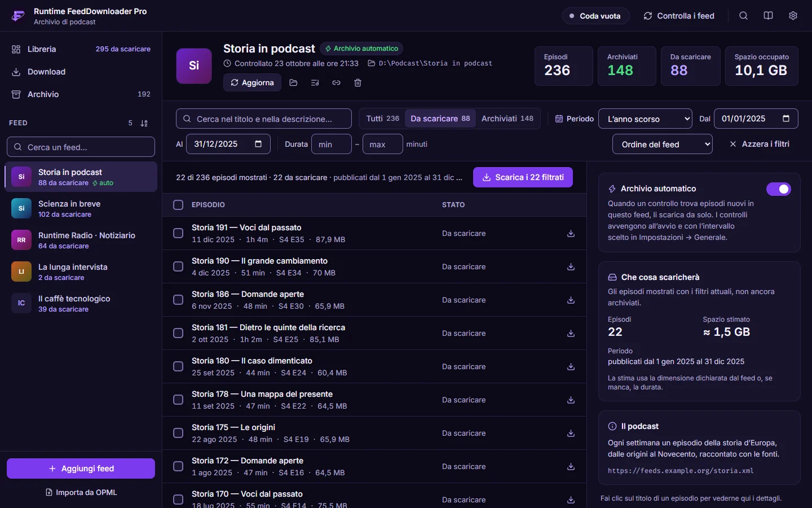Viewport: 812px width, 508px height.
Task: Open calendar picker on Al date field
Action: pyautogui.click(x=258, y=144)
